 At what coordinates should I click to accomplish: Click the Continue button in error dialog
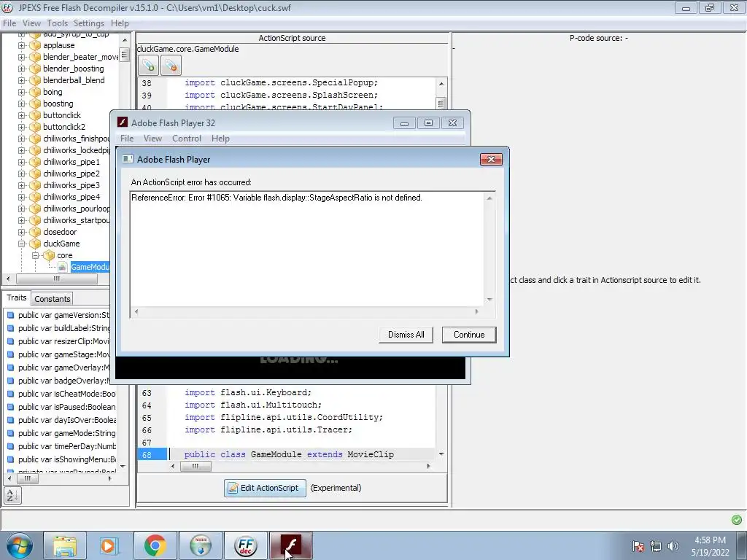pyautogui.click(x=469, y=335)
